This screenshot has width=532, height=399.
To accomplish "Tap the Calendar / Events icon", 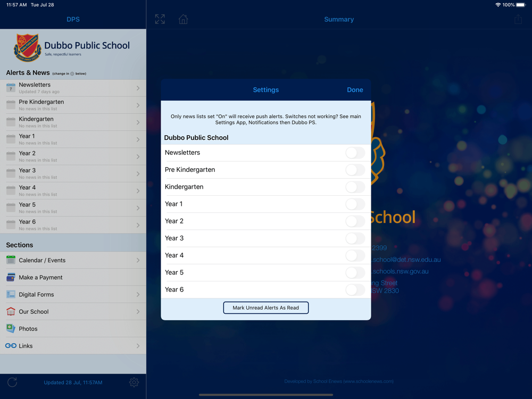I will pyautogui.click(x=11, y=260).
